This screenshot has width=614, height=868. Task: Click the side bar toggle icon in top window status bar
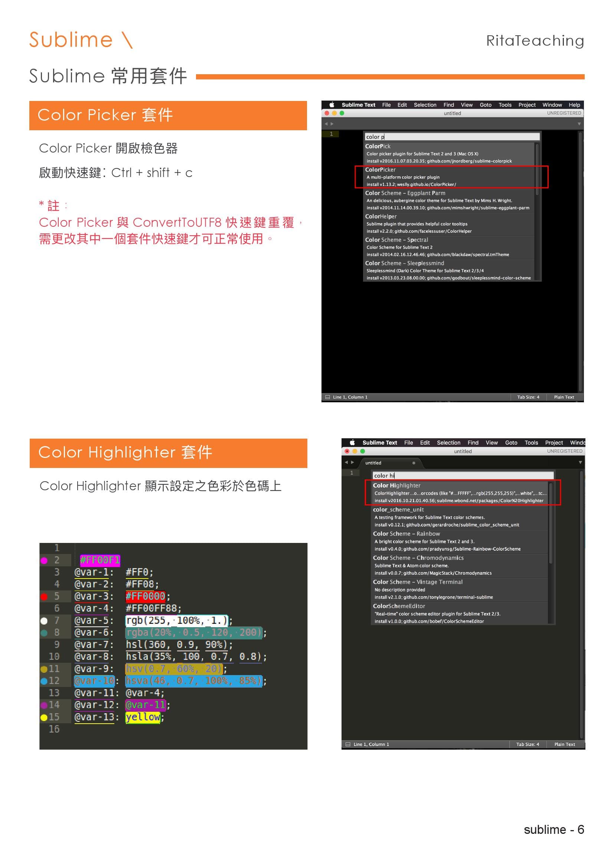point(327,397)
